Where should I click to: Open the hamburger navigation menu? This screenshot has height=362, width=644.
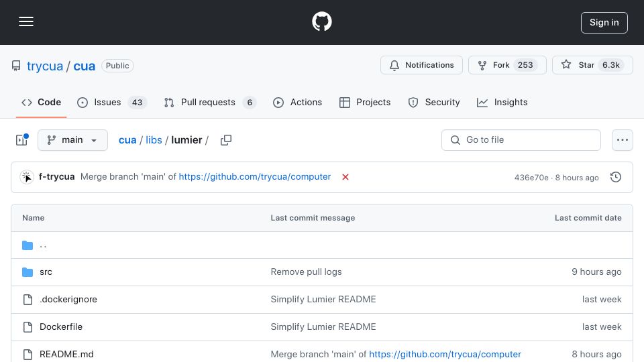(26, 21)
